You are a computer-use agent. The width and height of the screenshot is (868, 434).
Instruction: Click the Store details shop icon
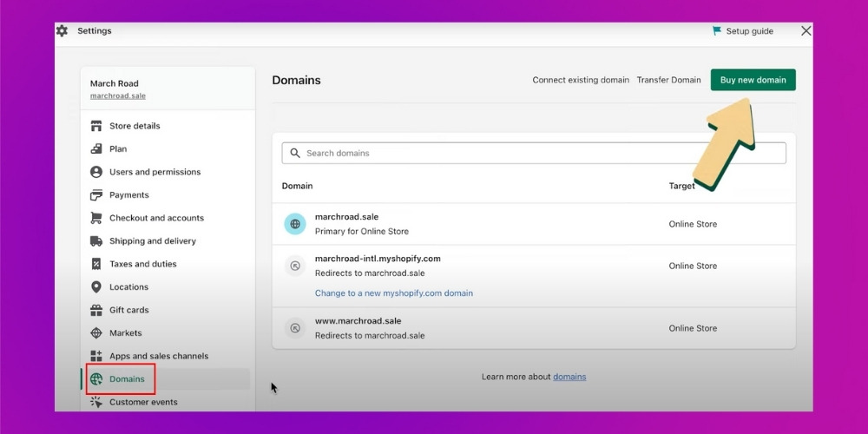click(96, 126)
